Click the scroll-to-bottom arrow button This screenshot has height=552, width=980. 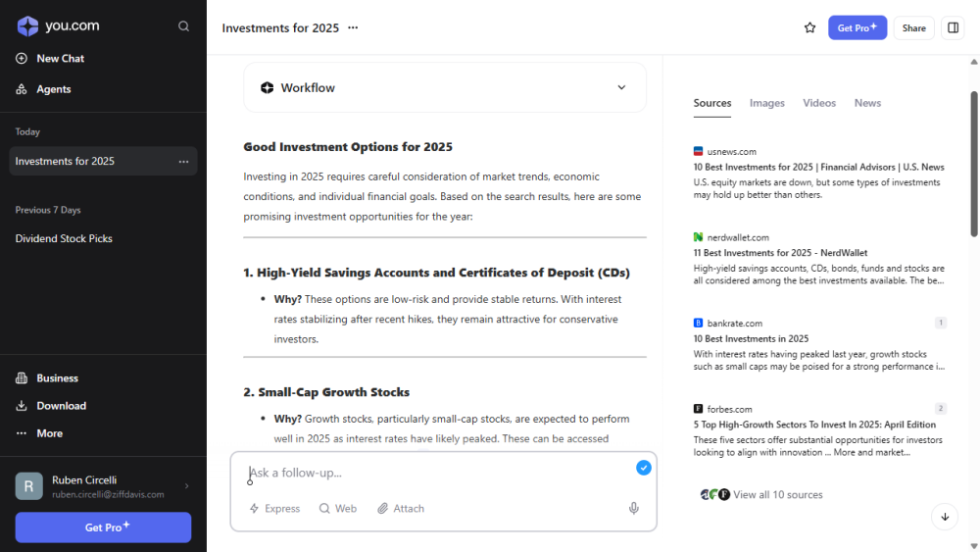[945, 517]
